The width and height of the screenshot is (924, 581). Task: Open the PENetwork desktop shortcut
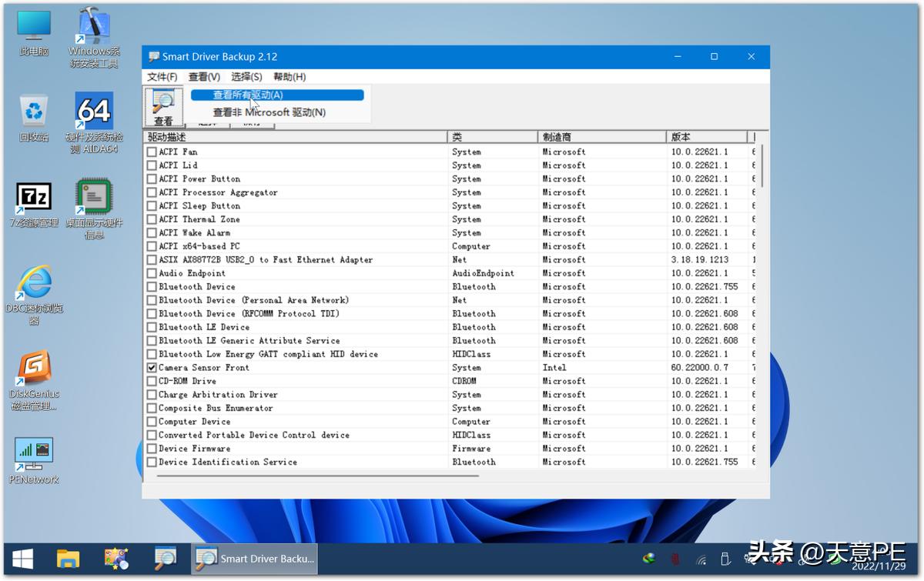tap(34, 454)
